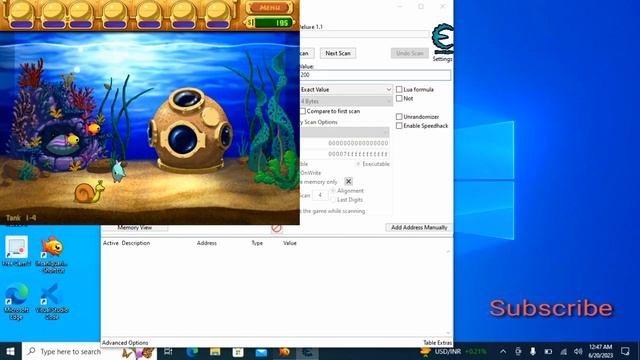Open the Mail app from the taskbar

(261, 351)
